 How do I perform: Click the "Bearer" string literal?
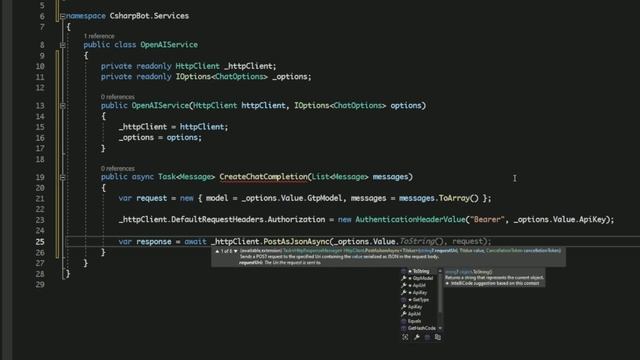tap(487, 219)
